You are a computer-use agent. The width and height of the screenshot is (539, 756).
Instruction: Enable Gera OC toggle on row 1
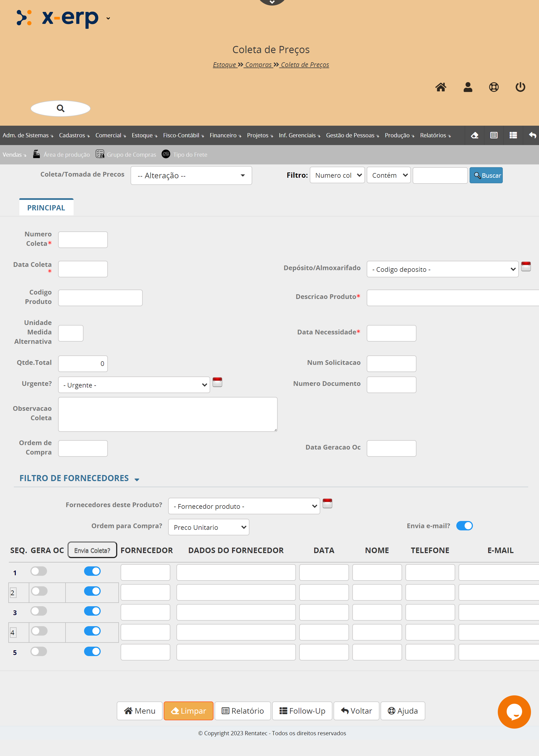pyautogui.click(x=39, y=571)
